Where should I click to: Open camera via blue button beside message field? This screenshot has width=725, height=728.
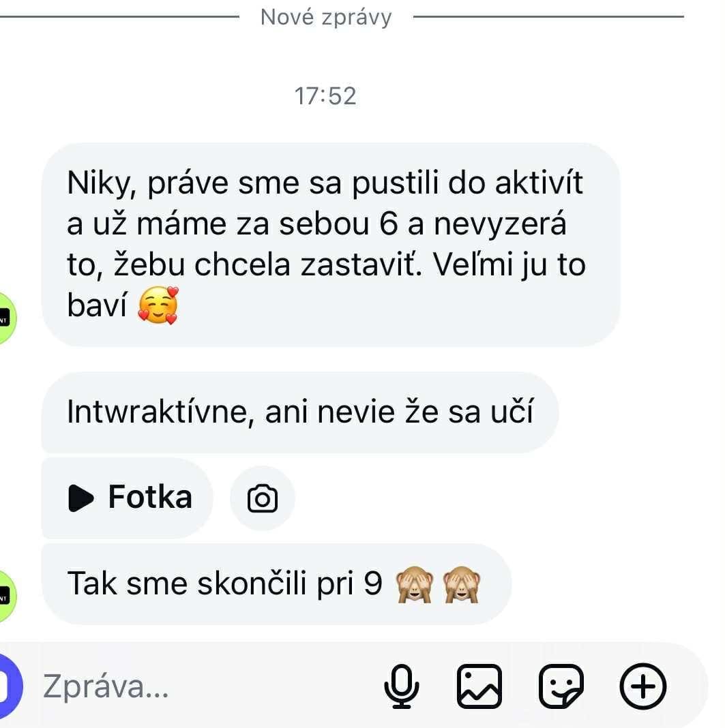click(10, 686)
